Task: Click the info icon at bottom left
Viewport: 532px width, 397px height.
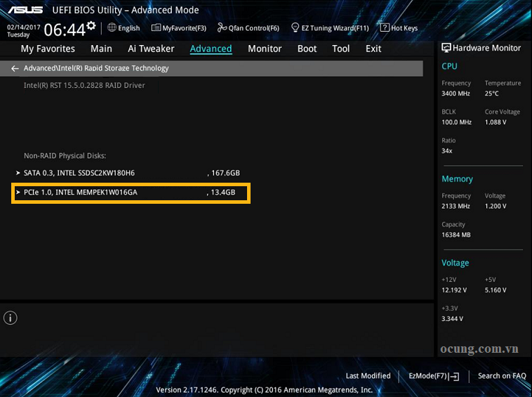Action: (x=11, y=318)
